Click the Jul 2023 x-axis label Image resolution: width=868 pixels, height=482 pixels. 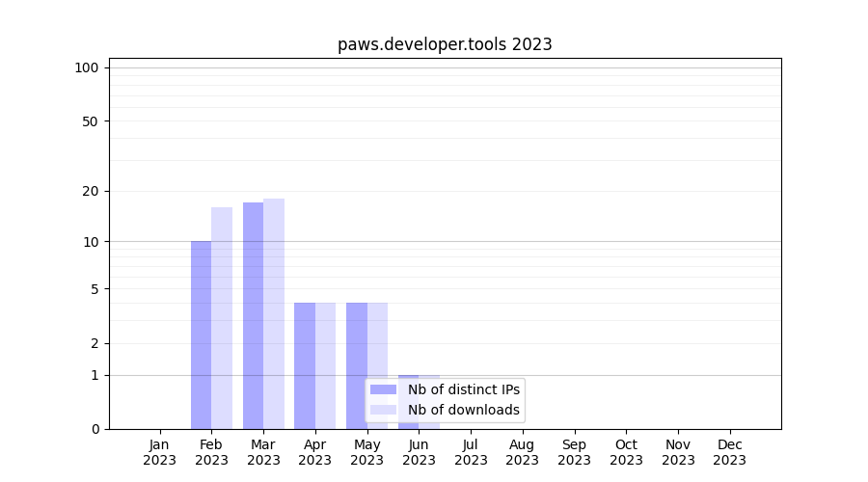(471, 452)
